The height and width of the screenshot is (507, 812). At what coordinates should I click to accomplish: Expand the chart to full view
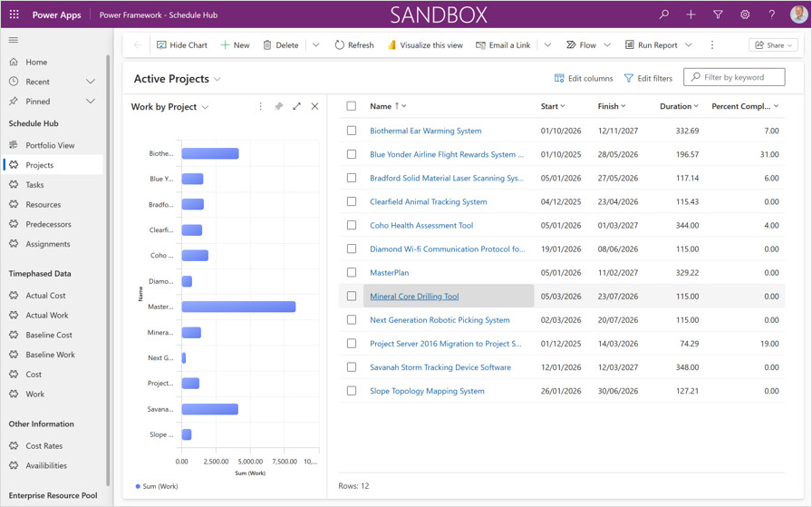click(x=296, y=107)
